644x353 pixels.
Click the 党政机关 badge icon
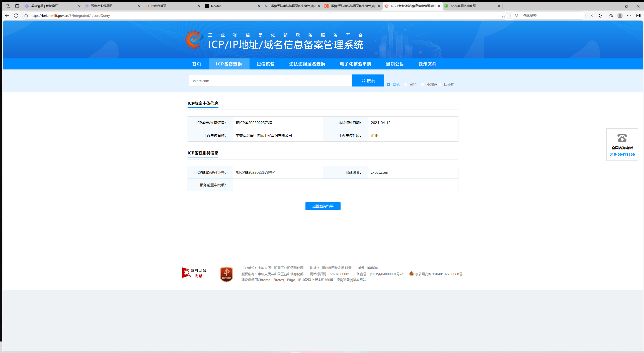(x=226, y=274)
